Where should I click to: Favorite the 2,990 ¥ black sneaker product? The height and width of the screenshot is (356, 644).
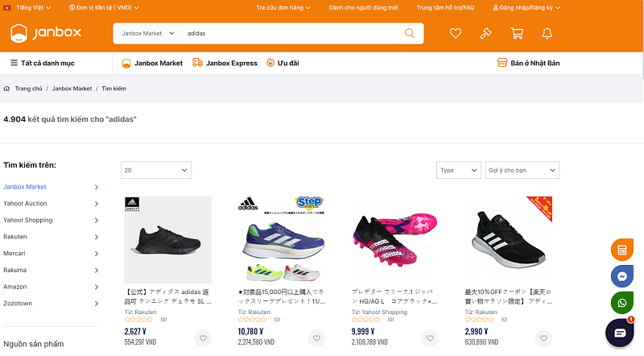(543, 338)
